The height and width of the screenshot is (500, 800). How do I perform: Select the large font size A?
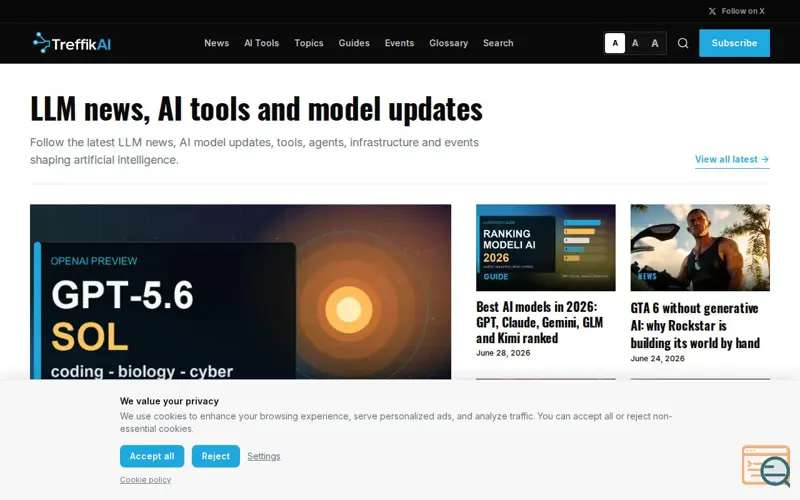(x=655, y=43)
